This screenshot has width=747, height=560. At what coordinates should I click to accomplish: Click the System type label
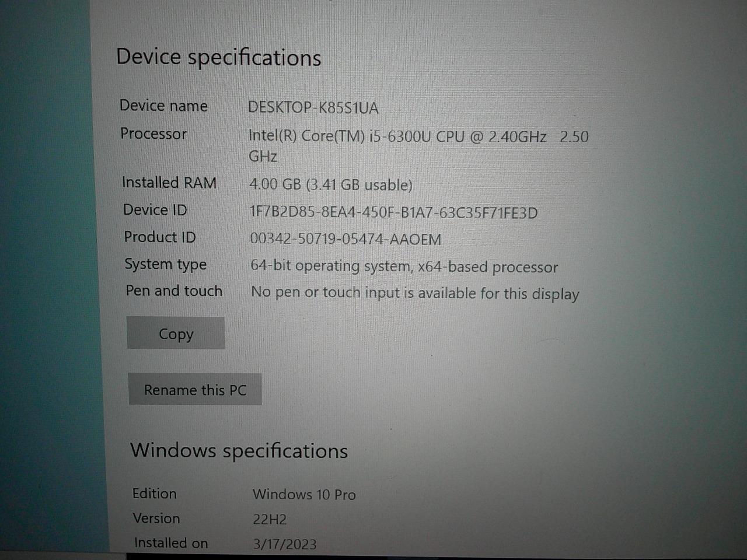[166, 264]
